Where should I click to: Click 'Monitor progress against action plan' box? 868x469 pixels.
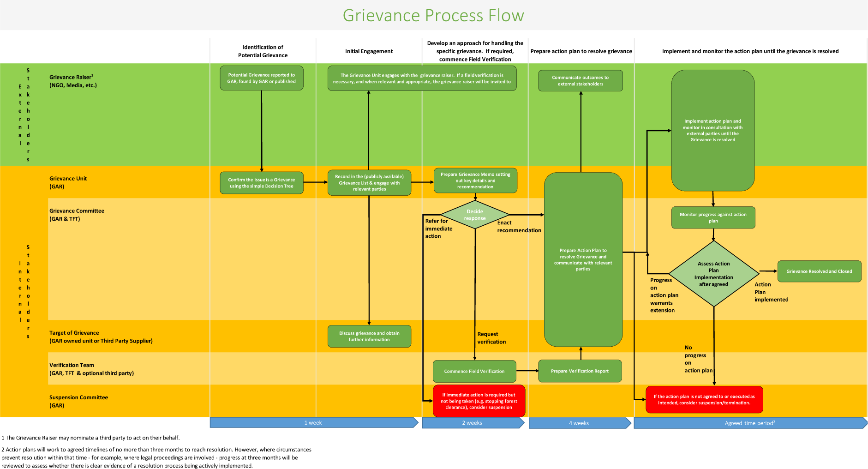pos(713,217)
